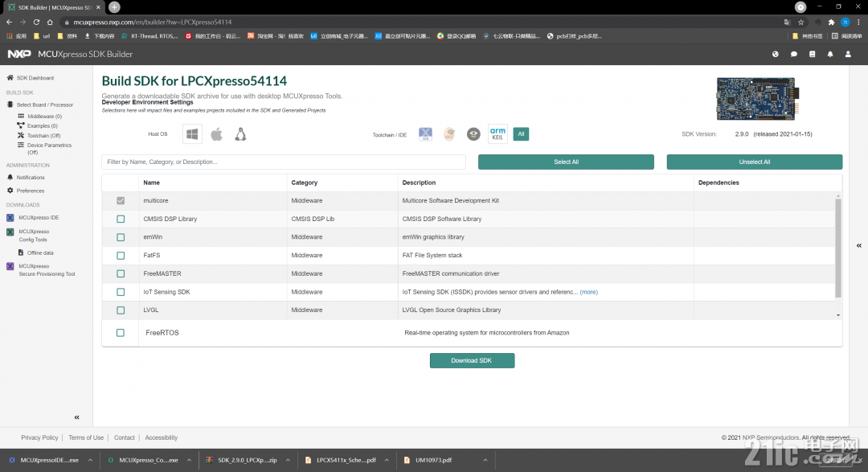Open Middleware (0) in the sidebar
This screenshot has width=868, height=472.
pyautogui.click(x=44, y=117)
